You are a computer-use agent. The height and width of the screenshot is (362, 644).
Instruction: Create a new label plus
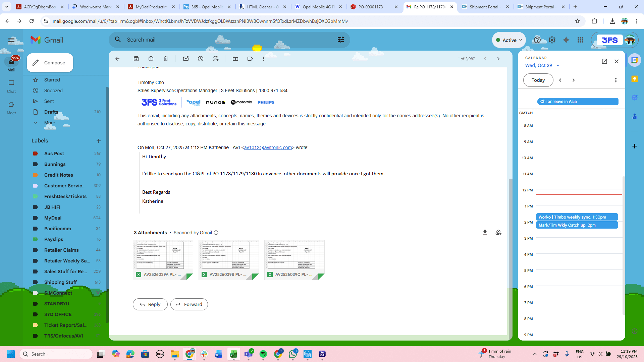(x=99, y=141)
